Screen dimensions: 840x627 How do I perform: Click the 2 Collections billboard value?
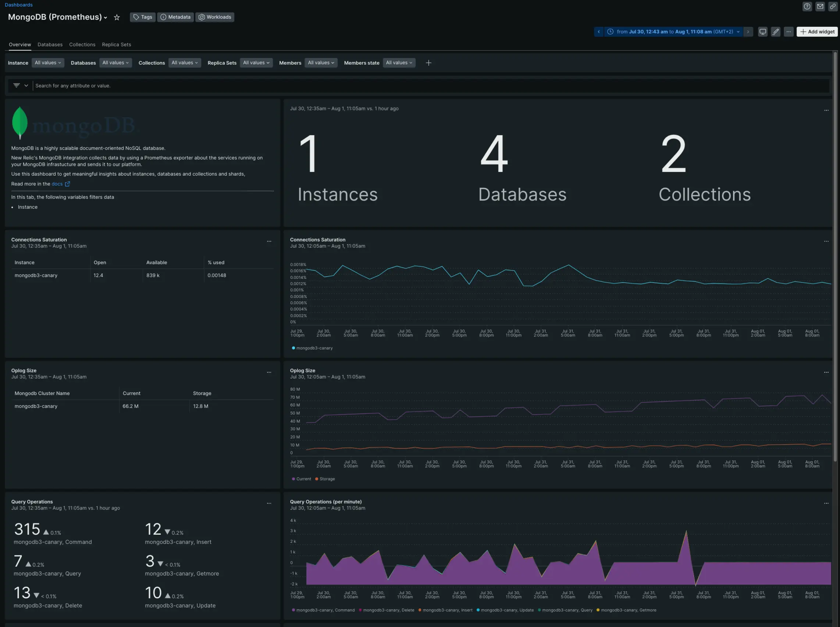(673, 154)
